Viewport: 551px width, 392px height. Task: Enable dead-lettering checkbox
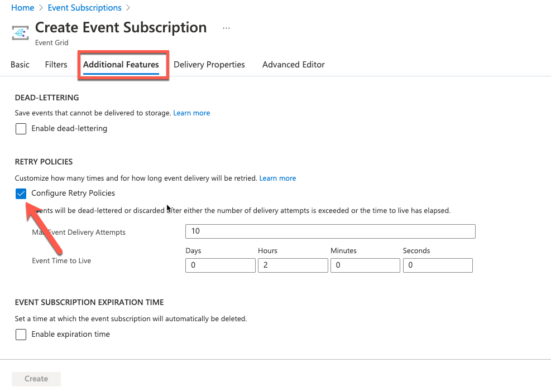coord(21,129)
